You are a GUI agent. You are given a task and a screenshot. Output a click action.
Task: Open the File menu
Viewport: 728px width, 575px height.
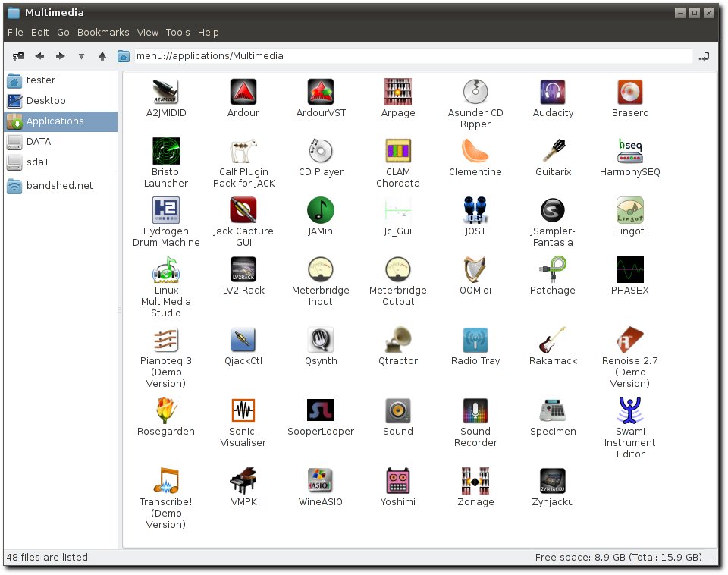tap(15, 33)
